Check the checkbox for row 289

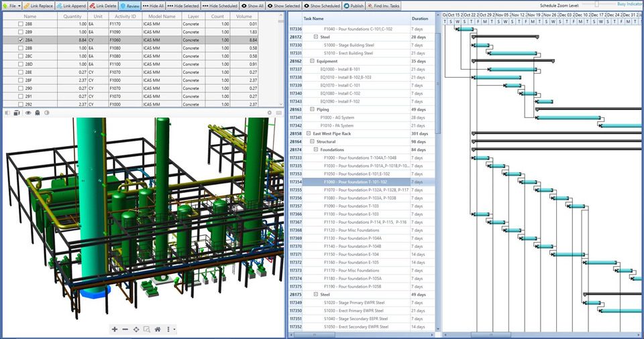(21, 31)
